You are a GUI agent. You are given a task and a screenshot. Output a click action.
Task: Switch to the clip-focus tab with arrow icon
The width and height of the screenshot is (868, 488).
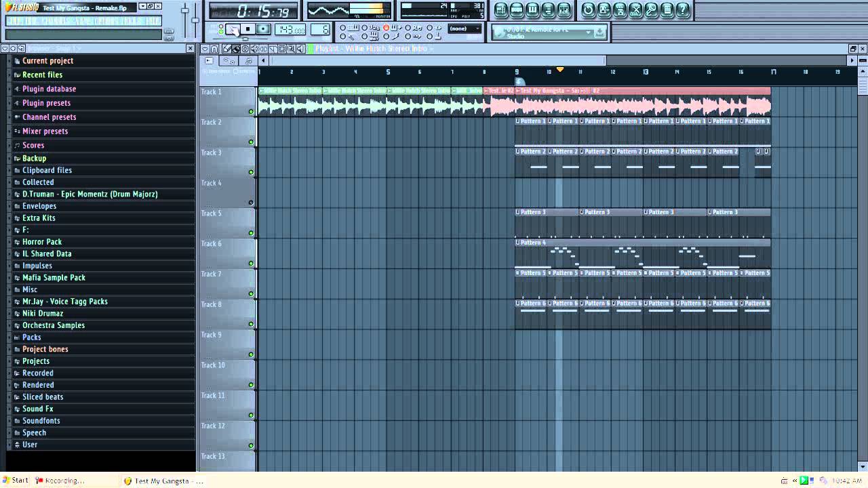(209, 60)
